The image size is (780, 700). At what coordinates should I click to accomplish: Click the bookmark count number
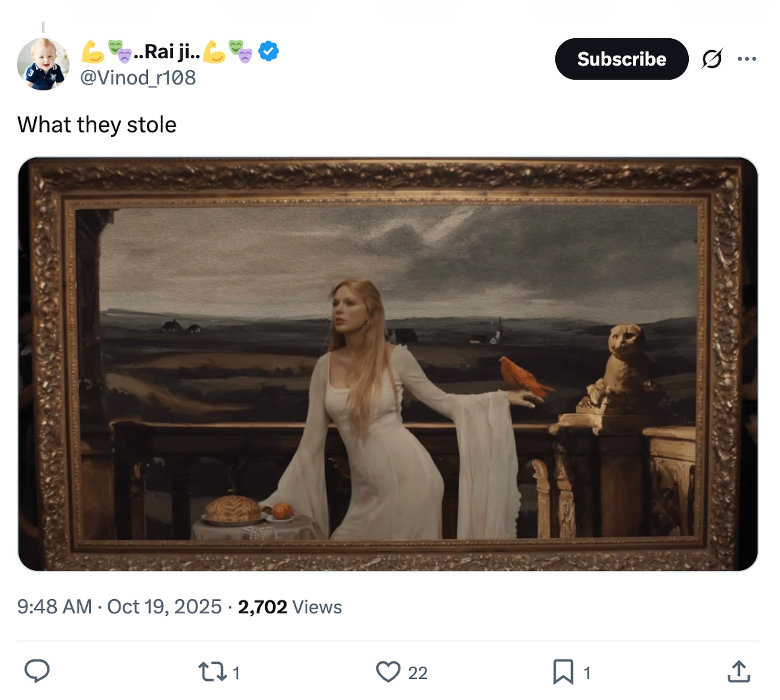(x=587, y=673)
